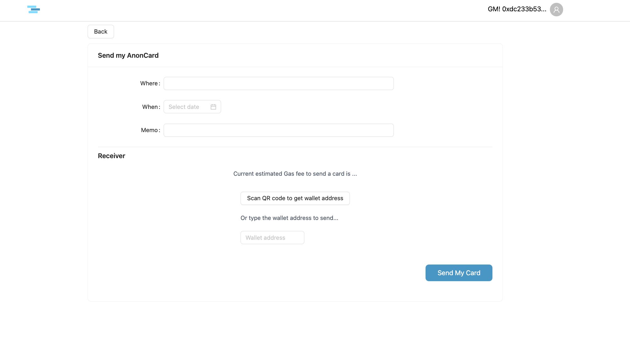Screen dimensions: 630x364
Task: Click the When label
Action: pyautogui.click(x=151, y=107)
